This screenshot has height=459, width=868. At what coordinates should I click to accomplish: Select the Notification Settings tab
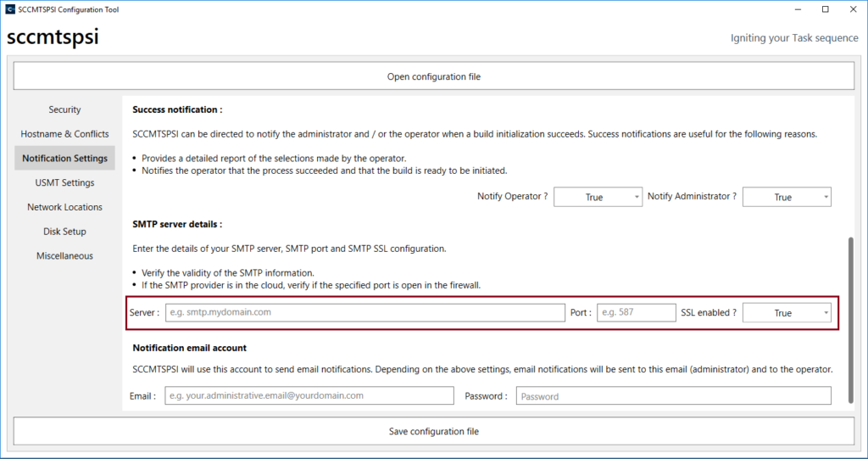[64, 159]
